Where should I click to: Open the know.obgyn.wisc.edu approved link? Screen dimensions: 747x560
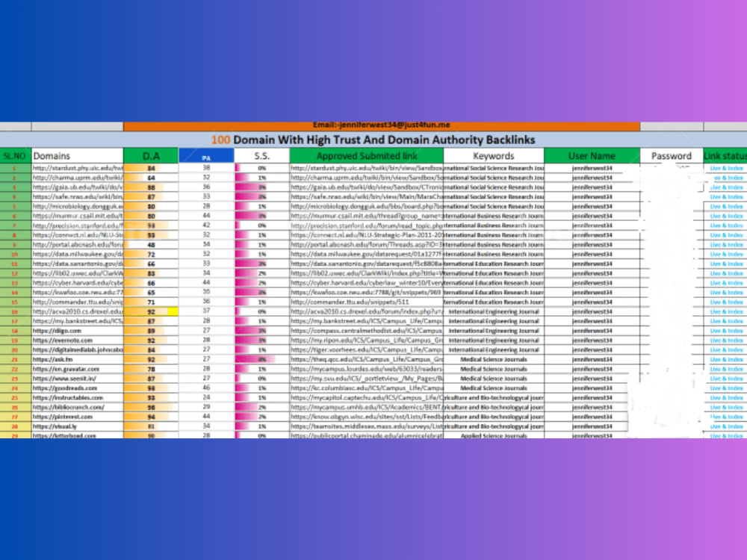366,417
